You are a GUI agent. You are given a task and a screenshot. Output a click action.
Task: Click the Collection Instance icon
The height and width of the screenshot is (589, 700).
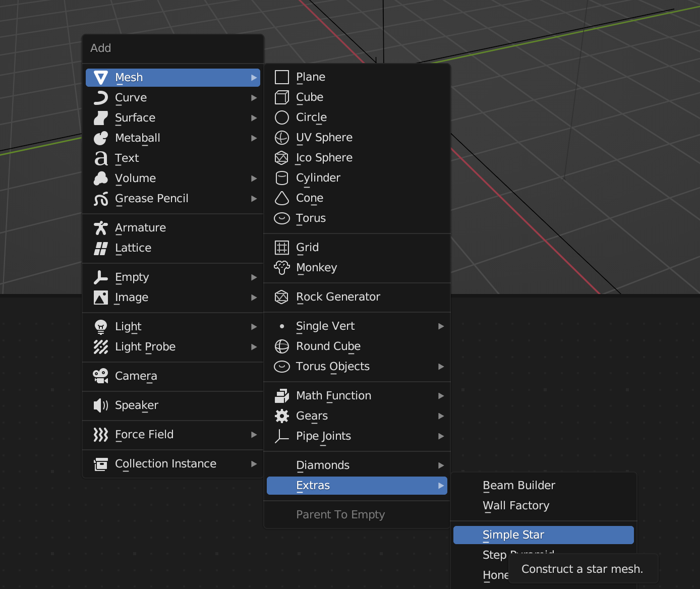pos(101,464)
